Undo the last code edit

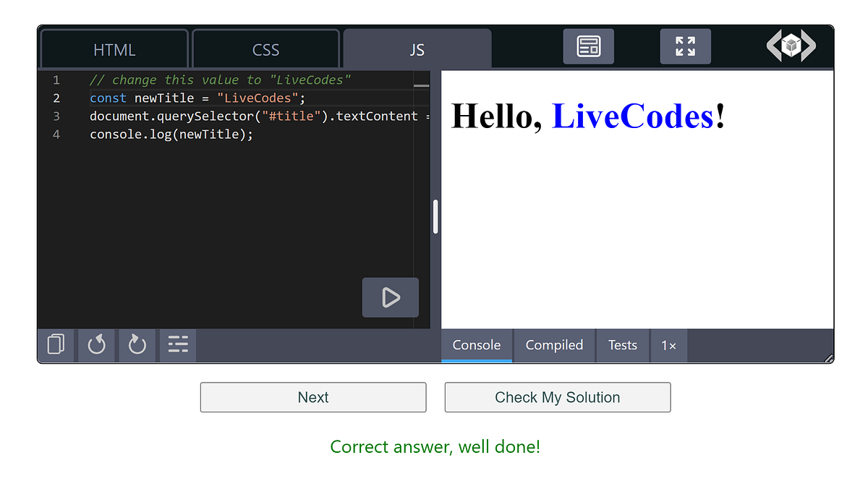[96, 345]
